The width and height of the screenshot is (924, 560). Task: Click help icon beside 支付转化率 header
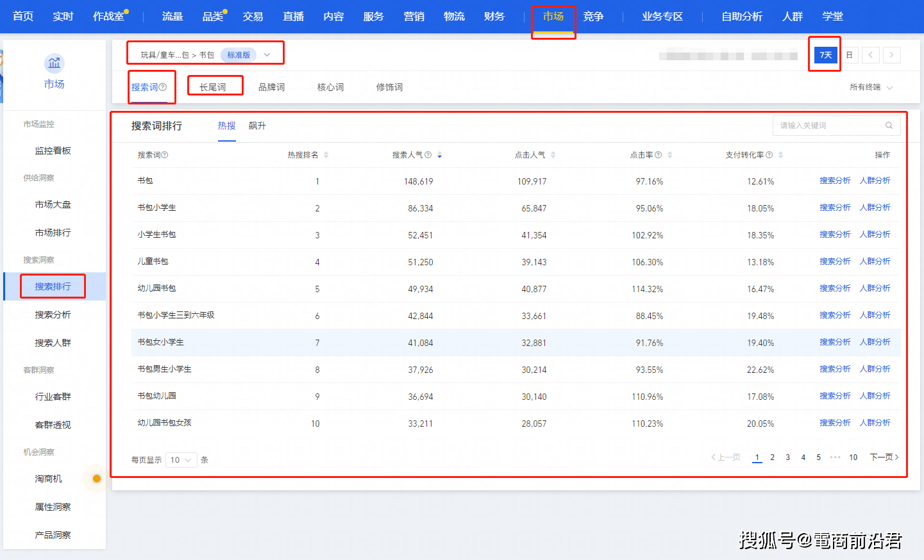[x=769, y=155]
